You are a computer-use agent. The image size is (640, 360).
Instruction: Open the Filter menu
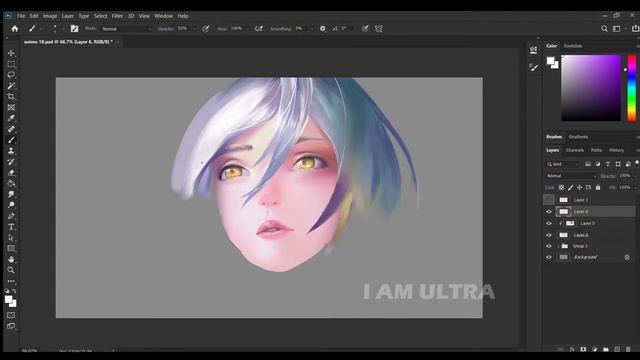coord(117,16)
